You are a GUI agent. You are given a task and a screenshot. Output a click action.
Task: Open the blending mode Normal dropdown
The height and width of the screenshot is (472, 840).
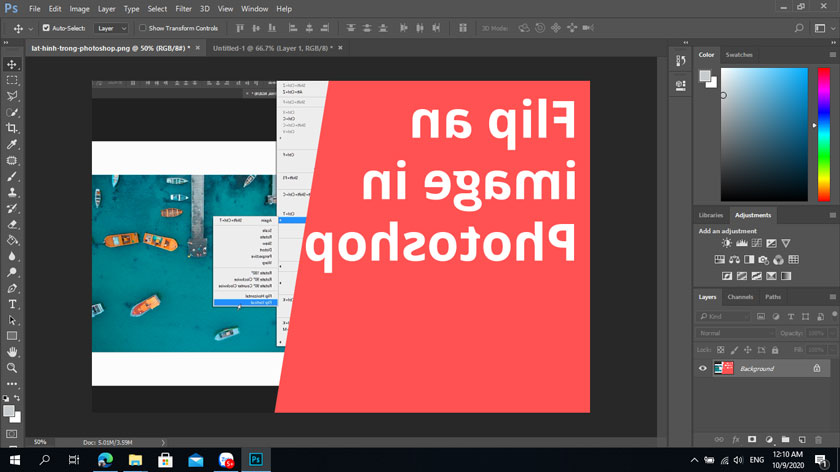[735, 333]
